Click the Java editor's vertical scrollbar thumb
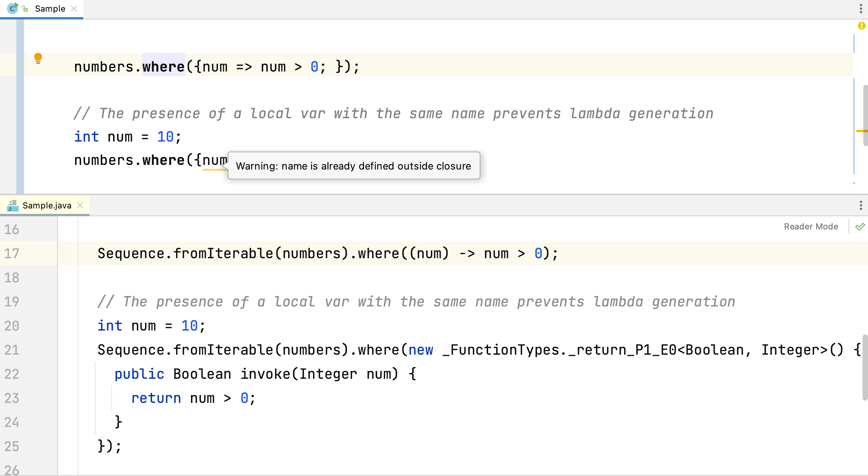 (x=865, y=367)
